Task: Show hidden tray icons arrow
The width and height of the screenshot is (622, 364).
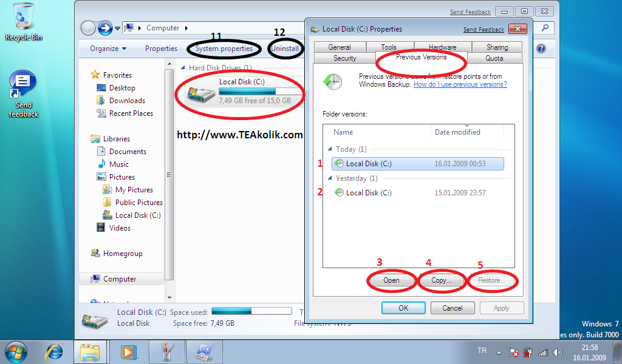Action: (x=499, y=352)
